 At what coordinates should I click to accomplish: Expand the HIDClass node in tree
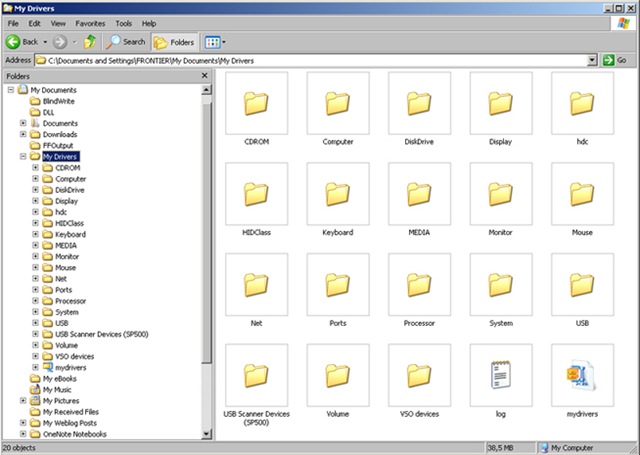click(x=36, y=223)
